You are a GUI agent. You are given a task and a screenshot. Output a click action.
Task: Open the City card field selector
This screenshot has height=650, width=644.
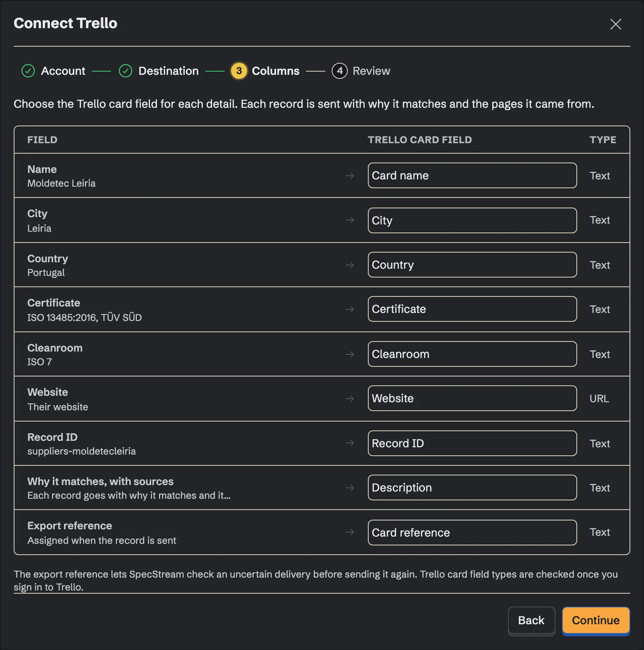tap(472, 220)
